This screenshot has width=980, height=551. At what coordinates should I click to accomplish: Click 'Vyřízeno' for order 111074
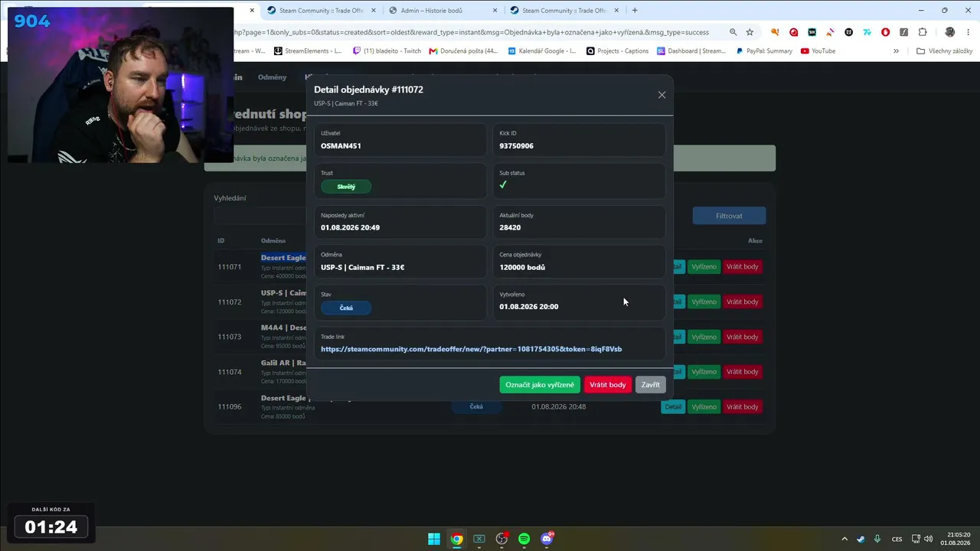(x=704, y=372)
